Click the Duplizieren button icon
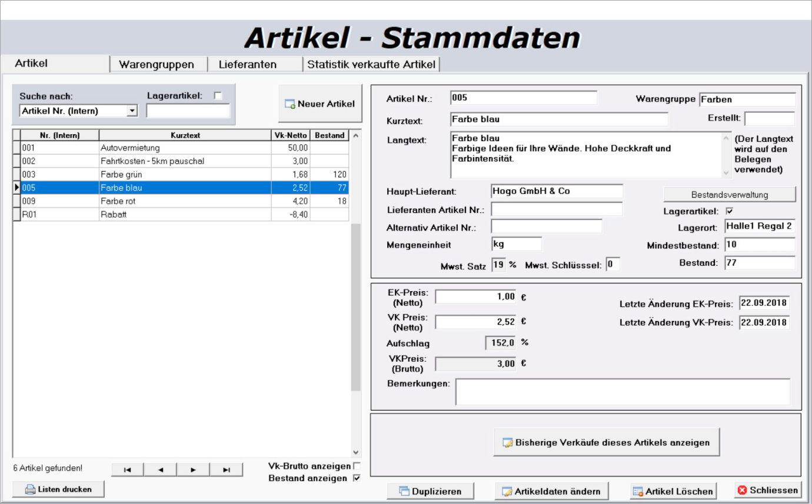The image size is (812, 504). coord(404,491)
